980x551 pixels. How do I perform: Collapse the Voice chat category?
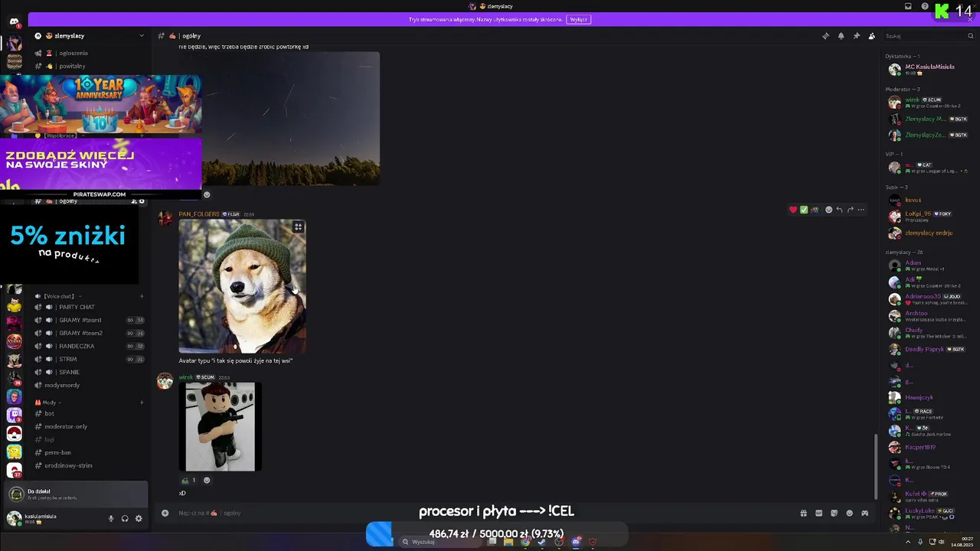click(x=58, y=296)
